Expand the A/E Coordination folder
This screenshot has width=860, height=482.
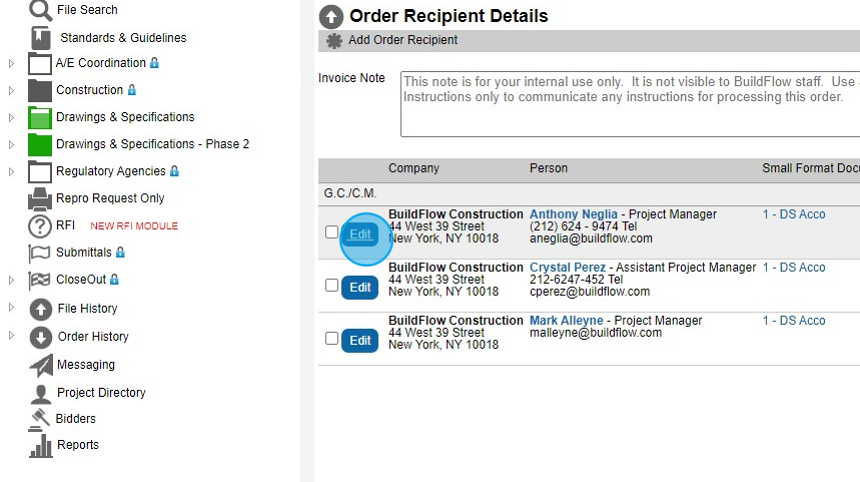12,63
